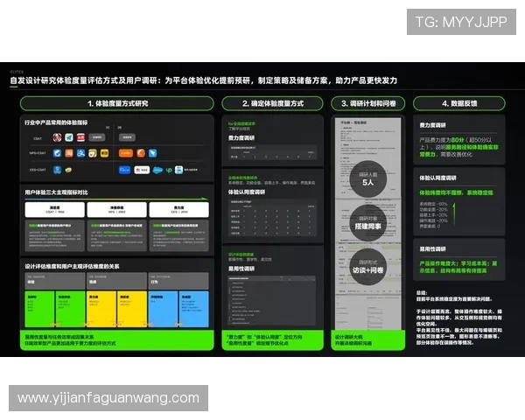Screen dimensions: 525x420
Task: Click the white-and-yellow icon right of Alipay
Action: (93, 153)
